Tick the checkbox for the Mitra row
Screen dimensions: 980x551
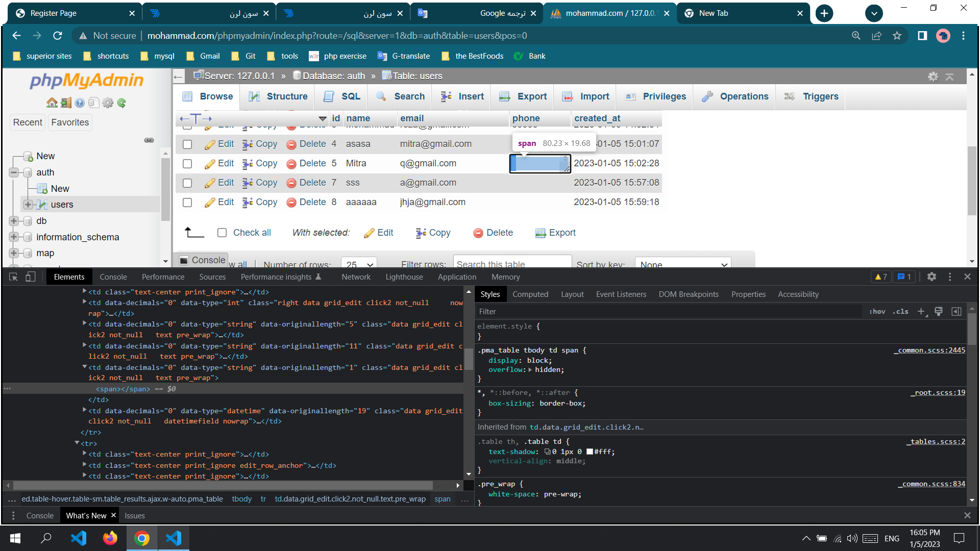click(x=187, y=164)
